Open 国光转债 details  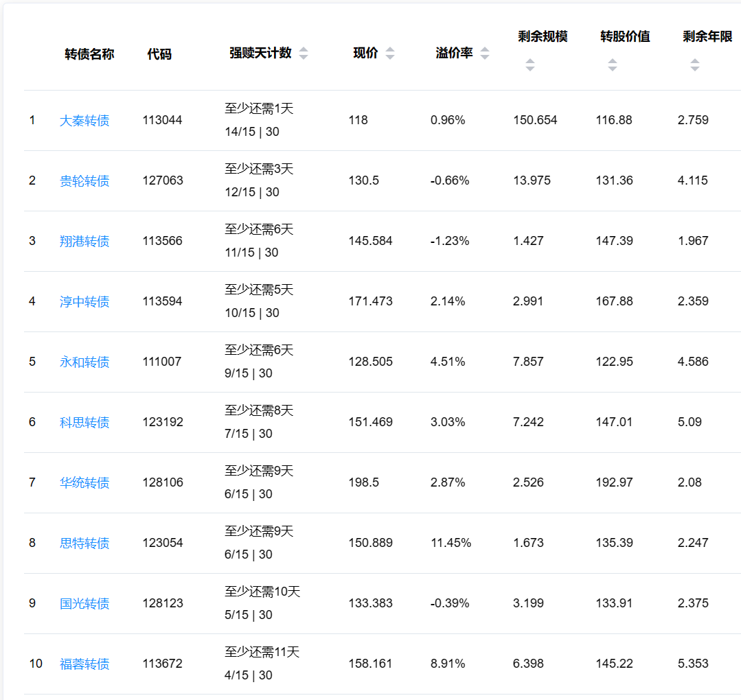tap(84, 604)
